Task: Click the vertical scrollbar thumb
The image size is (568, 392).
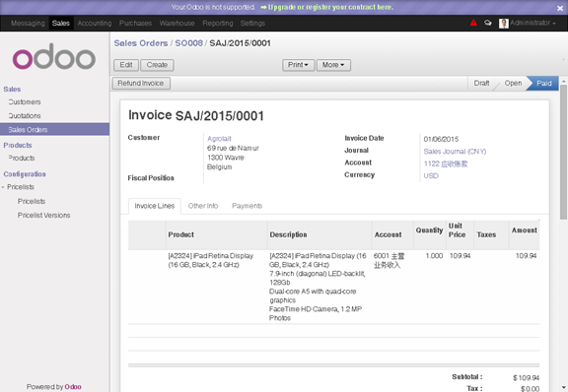Action: [563, 152]
